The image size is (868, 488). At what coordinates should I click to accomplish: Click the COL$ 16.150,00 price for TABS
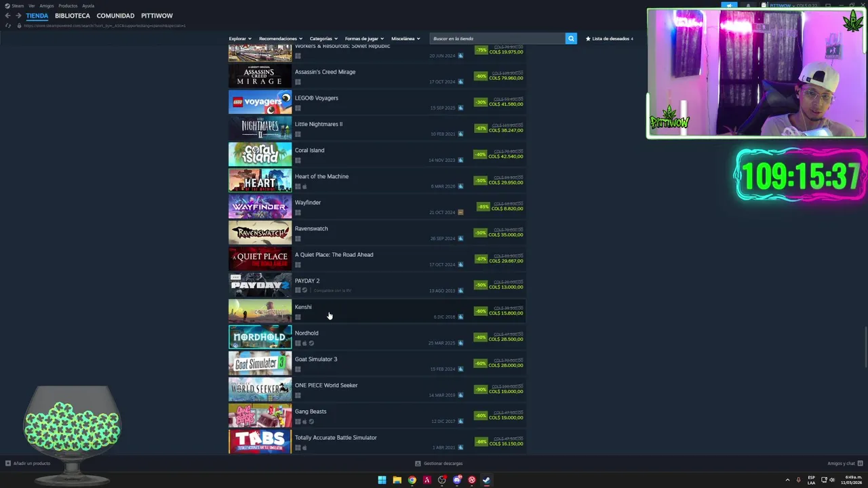[x=507, y=443]
